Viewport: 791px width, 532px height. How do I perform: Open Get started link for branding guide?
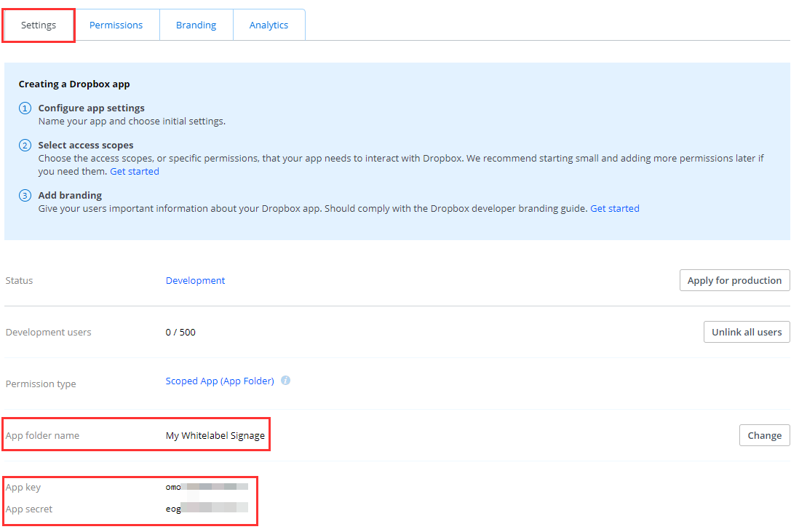(x=614, y=209)
